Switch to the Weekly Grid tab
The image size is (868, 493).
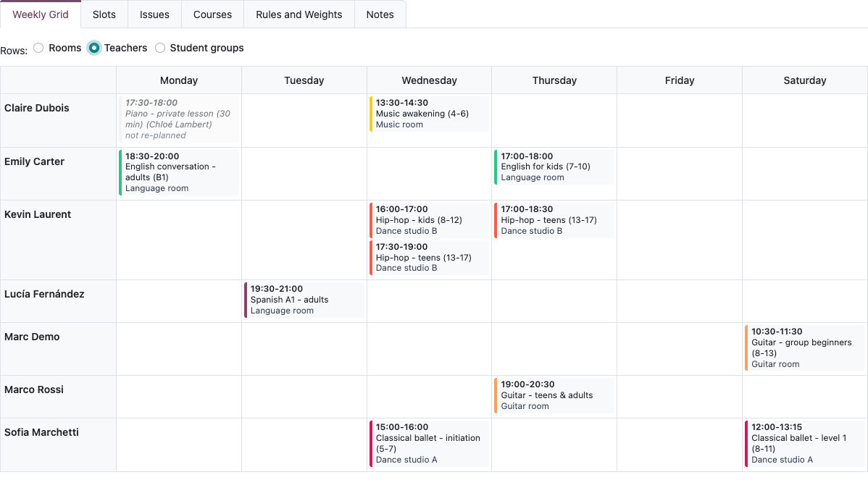click(41, 14)
